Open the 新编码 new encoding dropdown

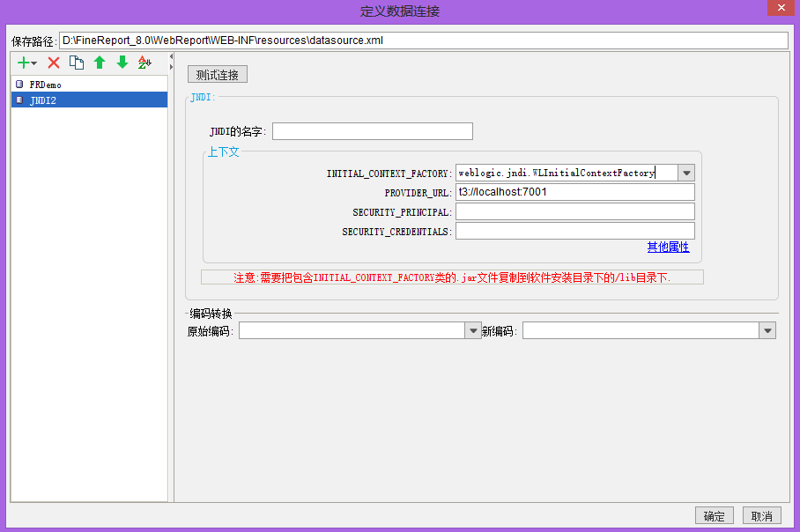(767, 330)
